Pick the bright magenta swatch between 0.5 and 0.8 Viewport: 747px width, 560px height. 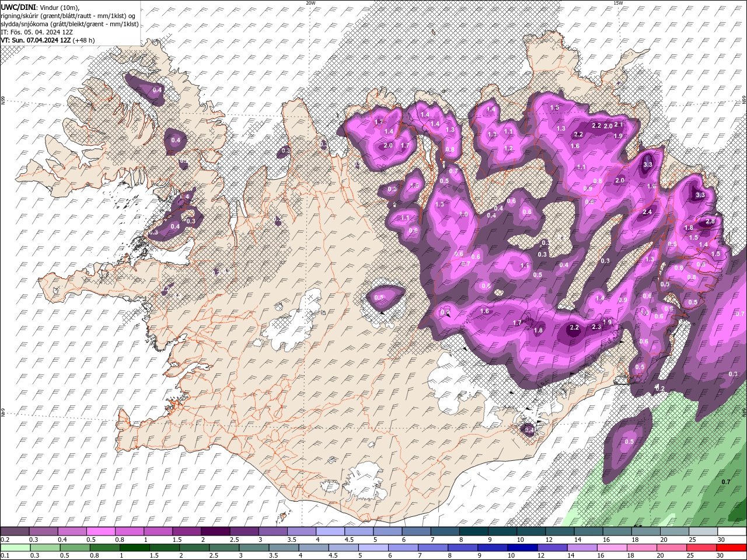pos(100,531)
